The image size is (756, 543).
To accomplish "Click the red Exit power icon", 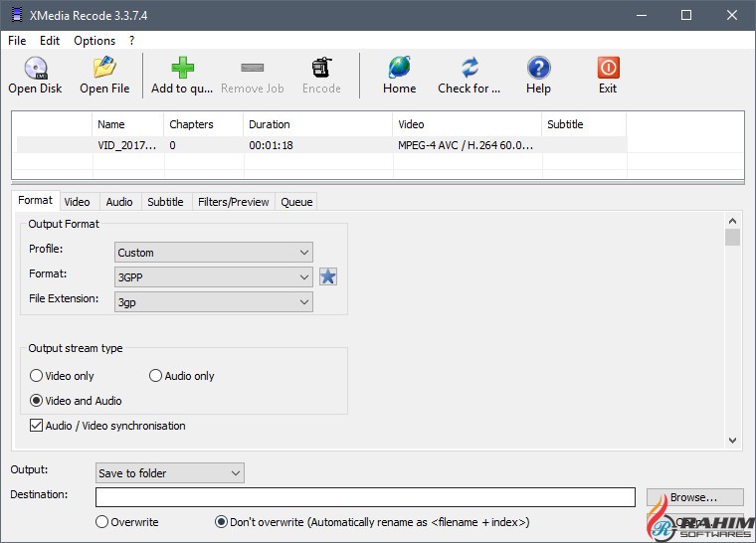I will coord(608,69).
